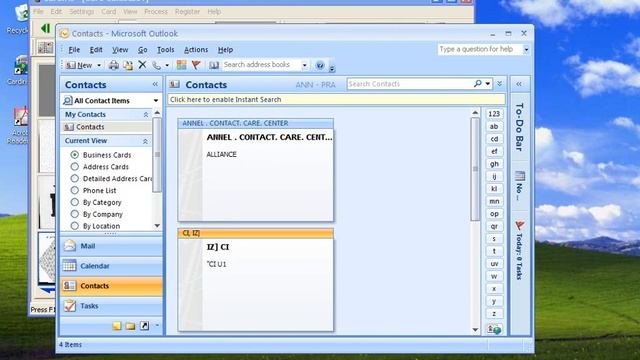The height and width of the screenshot is (360, 640).
Task: Click the Search Contacts magnifier icon
Action: coord(478,84)
